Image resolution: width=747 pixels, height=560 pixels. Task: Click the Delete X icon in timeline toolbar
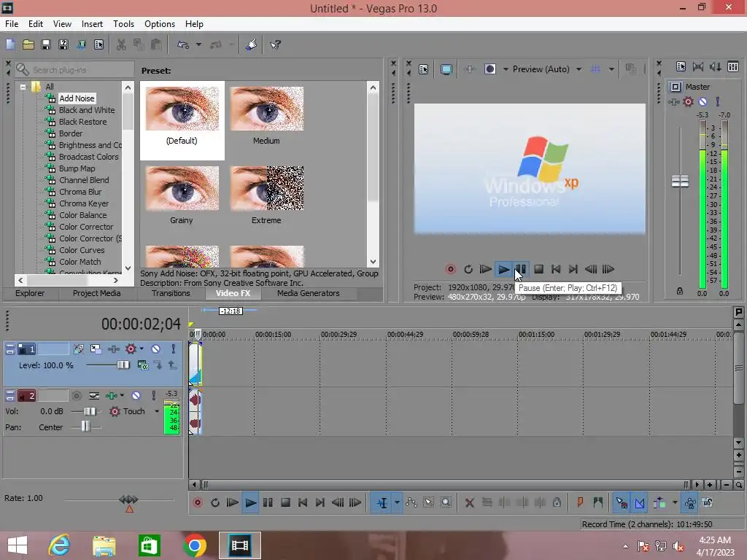[x=469, y=503]
